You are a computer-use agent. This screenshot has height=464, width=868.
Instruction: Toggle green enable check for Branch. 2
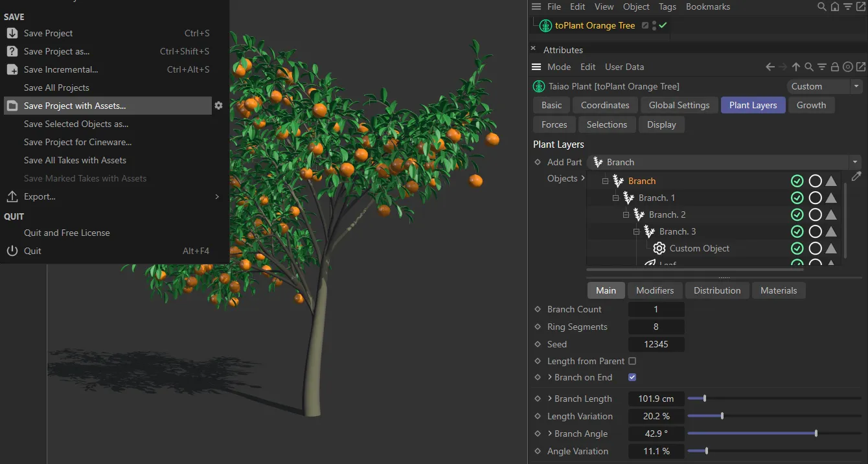pos(797,215)
